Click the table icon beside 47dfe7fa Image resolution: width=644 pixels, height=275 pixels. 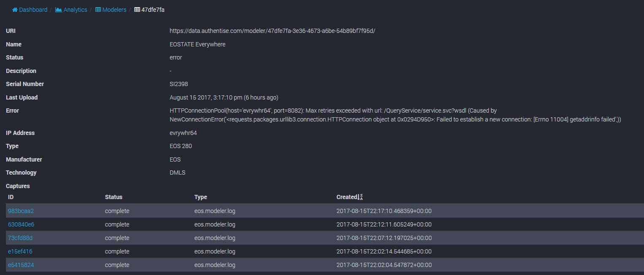[137, 10]
